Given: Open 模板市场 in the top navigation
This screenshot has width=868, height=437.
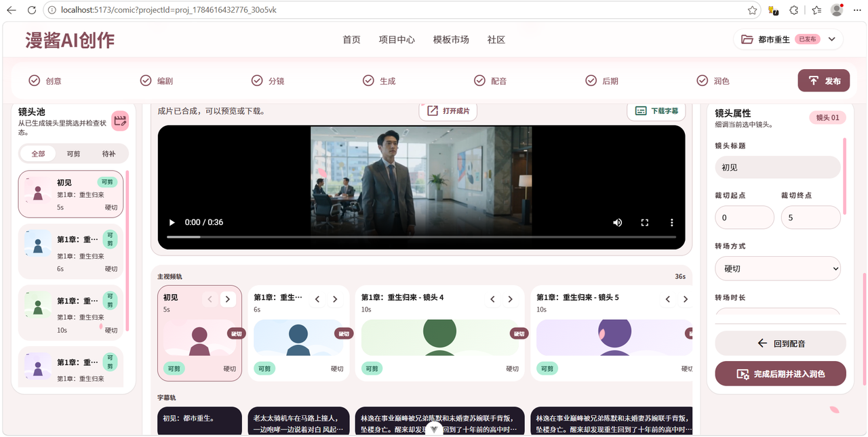Looking at the screenshot, I should click(451, 39).
